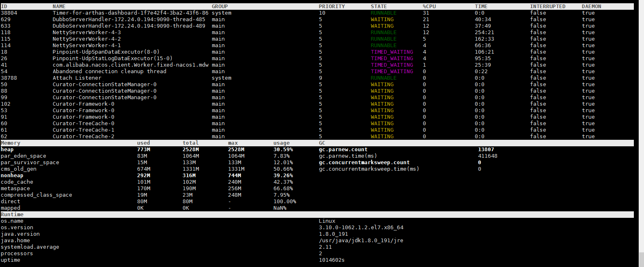Click the terminal vertical scrollbar
The height and width of the screenshot is (267, 644).
[x=641, y=259]
